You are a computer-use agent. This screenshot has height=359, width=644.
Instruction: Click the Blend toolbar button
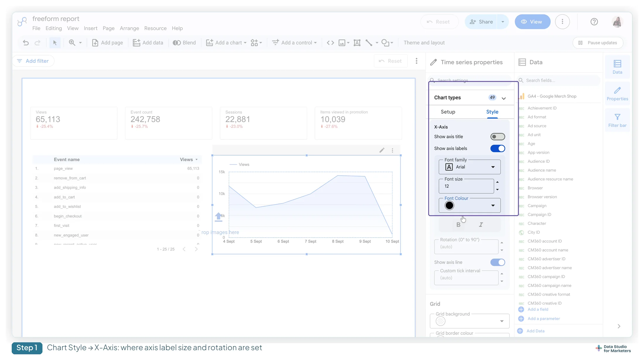184,43
